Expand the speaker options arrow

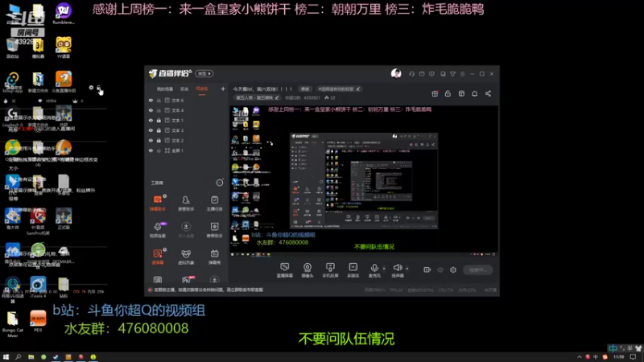pos(407,269)
